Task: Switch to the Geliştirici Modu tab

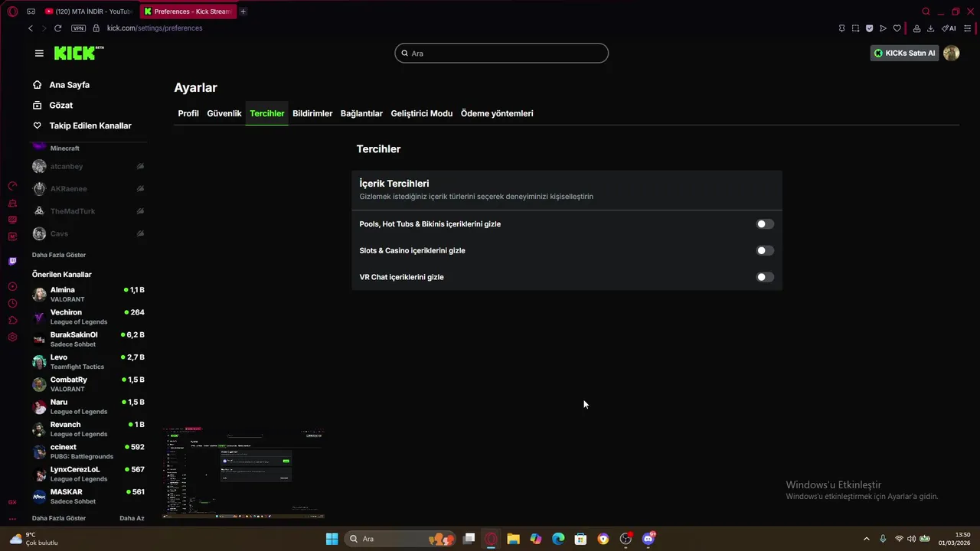Action: pyautogui.click(x=422, y=113)
